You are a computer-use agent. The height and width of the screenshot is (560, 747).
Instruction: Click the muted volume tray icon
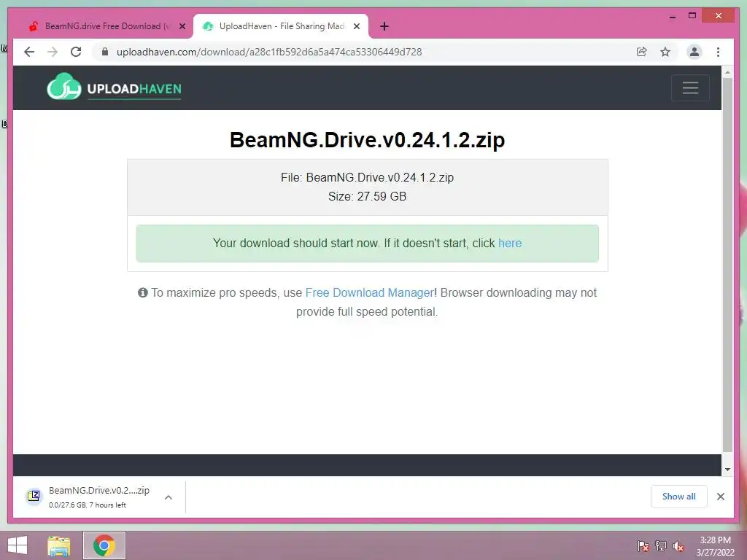[678, 546]
